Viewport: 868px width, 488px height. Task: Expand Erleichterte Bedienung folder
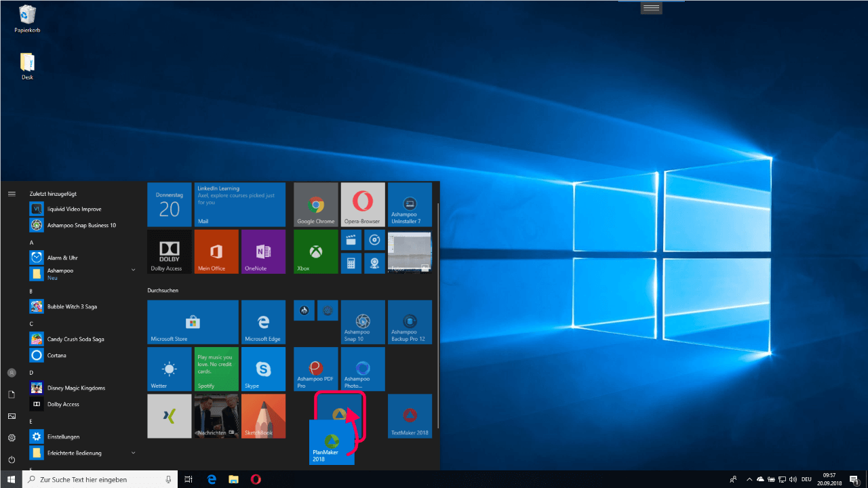[x=133, y=452]
